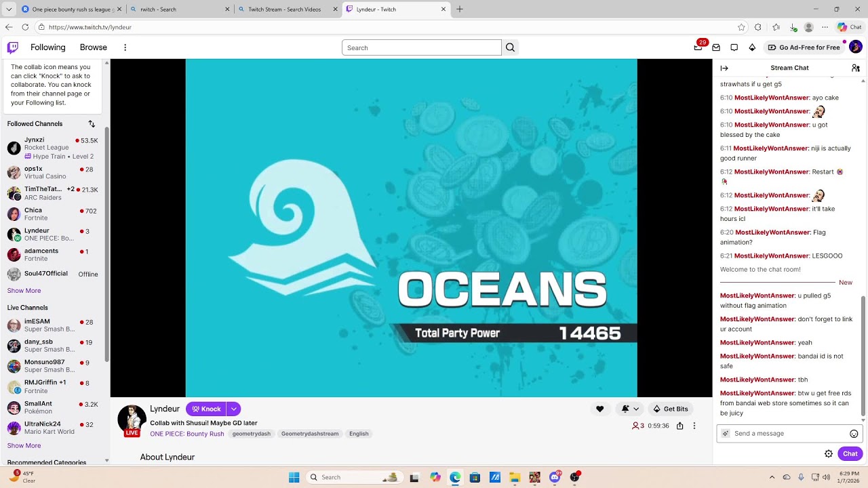Click MostLikelyWontAnswer username on LESGOOO message
Viewport: 868px width, 488px height.
pos(772,256)
